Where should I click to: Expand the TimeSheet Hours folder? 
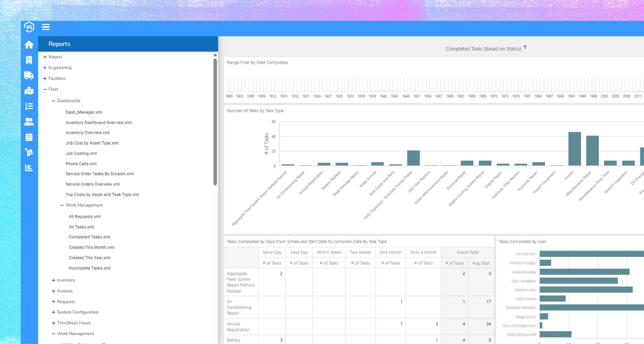(x=53, y=323)
